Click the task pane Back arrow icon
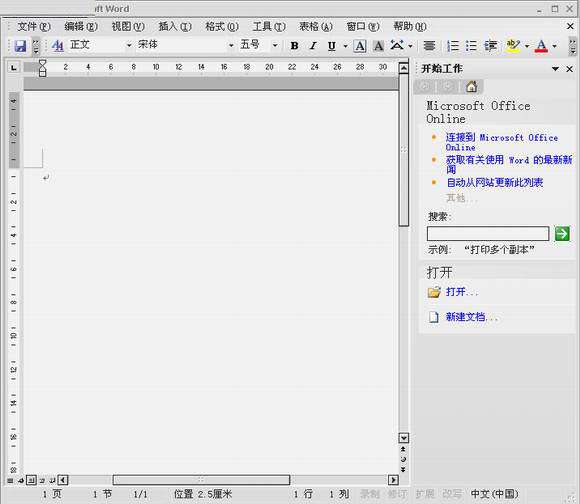The width and height of the screenshot is (580, 504). point(425,87)
